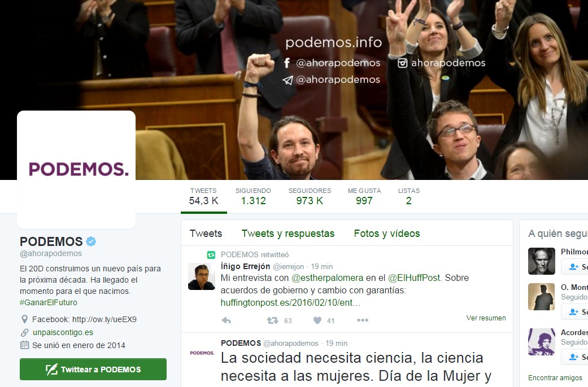
Task: Click the follow icon beside Philmore suggestion
Action: [574, 267]
